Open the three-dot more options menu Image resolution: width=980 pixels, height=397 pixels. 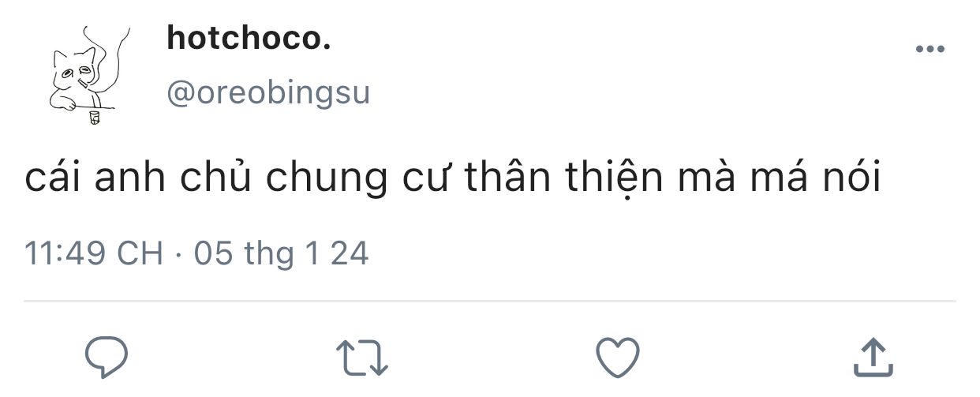930,50
